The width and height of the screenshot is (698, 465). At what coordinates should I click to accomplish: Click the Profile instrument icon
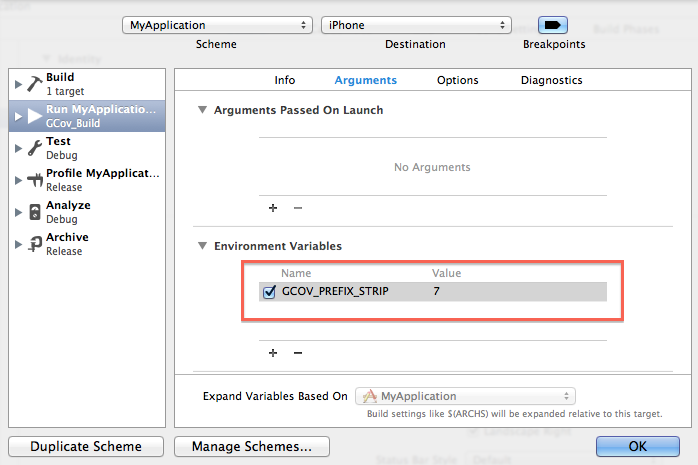click(x=34, y=180)
